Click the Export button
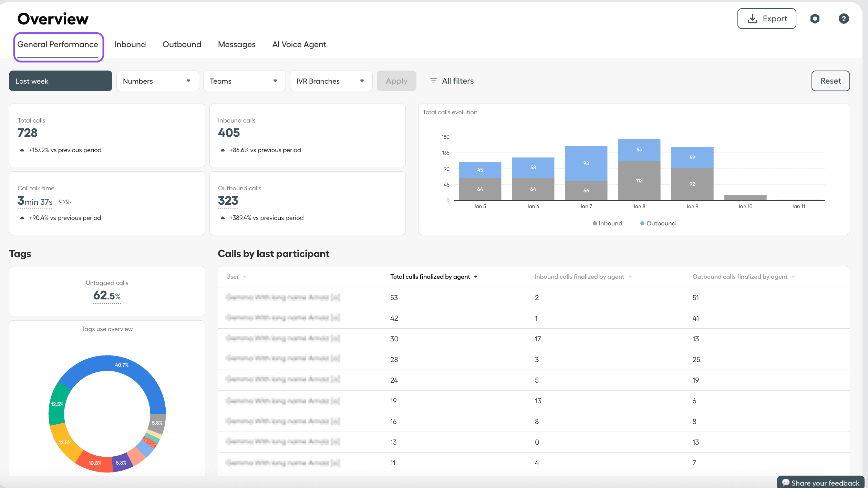This screenshot has width=868, height=488. tap(766, 19)
